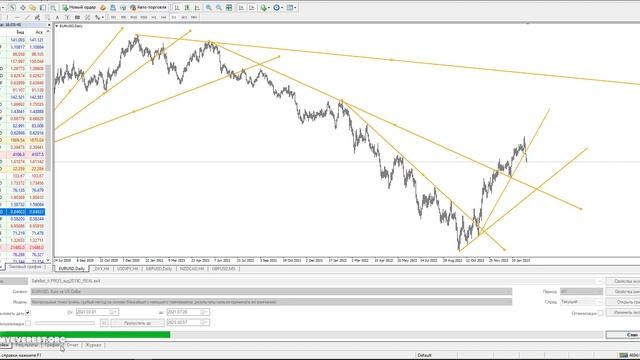Open the Market Watch toolbar icon

click(12, 7)
